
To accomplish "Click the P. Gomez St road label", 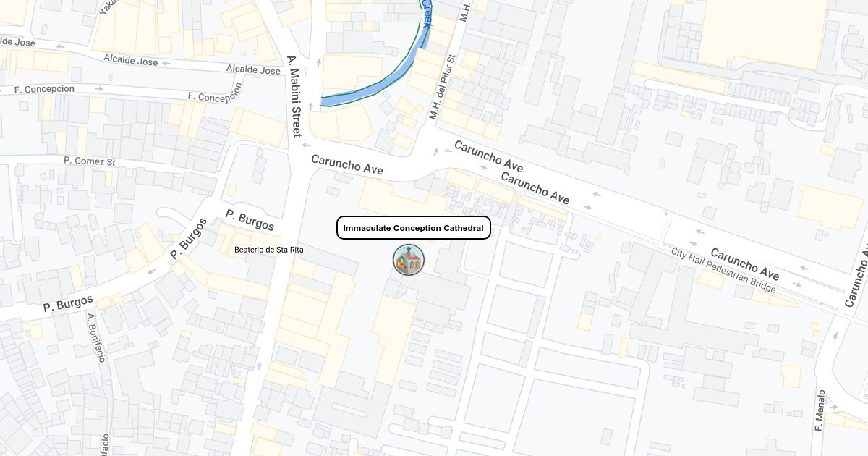I will point(90,161).
